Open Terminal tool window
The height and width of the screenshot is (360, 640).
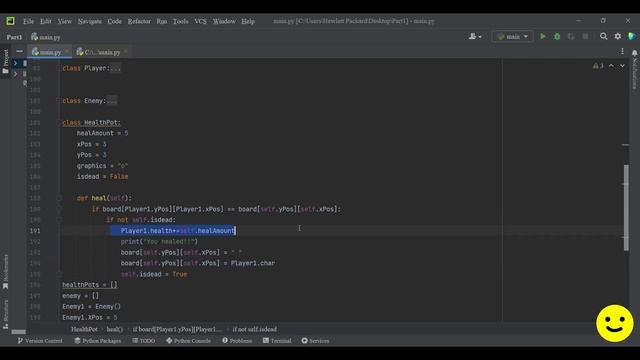pyautogui.click(x=277, y=340)
